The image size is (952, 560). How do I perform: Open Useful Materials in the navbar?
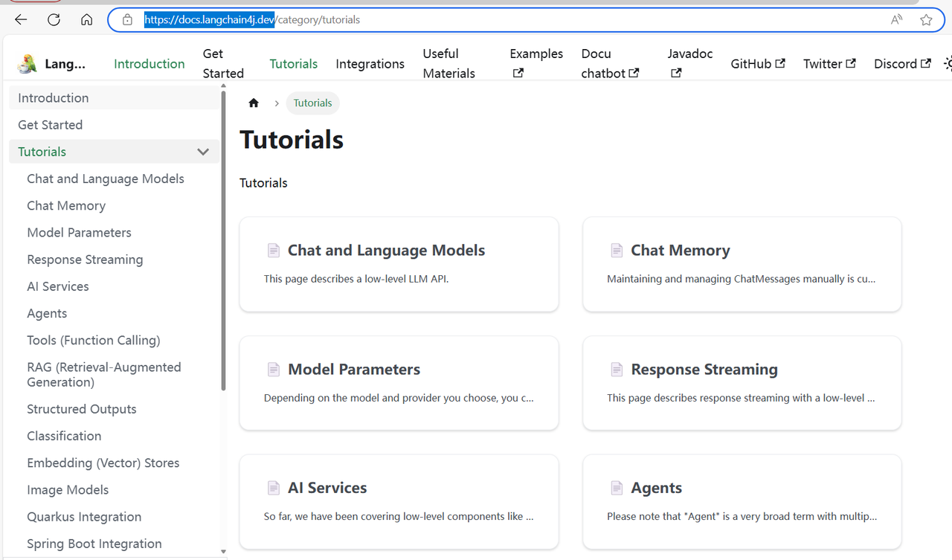(x=449, y=64)
